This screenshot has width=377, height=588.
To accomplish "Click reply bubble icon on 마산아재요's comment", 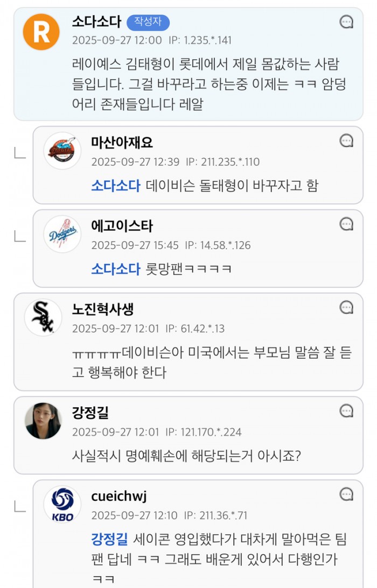I will pyautogui.click(x=347, y=141).
